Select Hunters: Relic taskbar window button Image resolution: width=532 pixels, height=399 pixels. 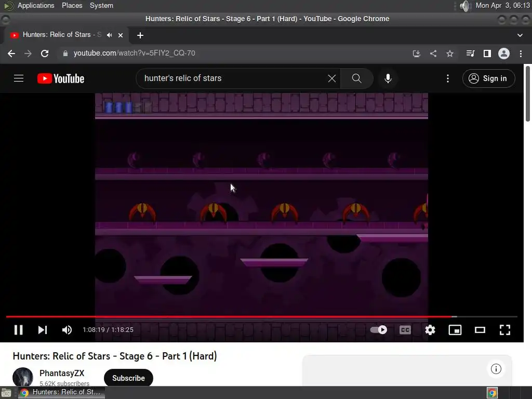tap(61, 392)
